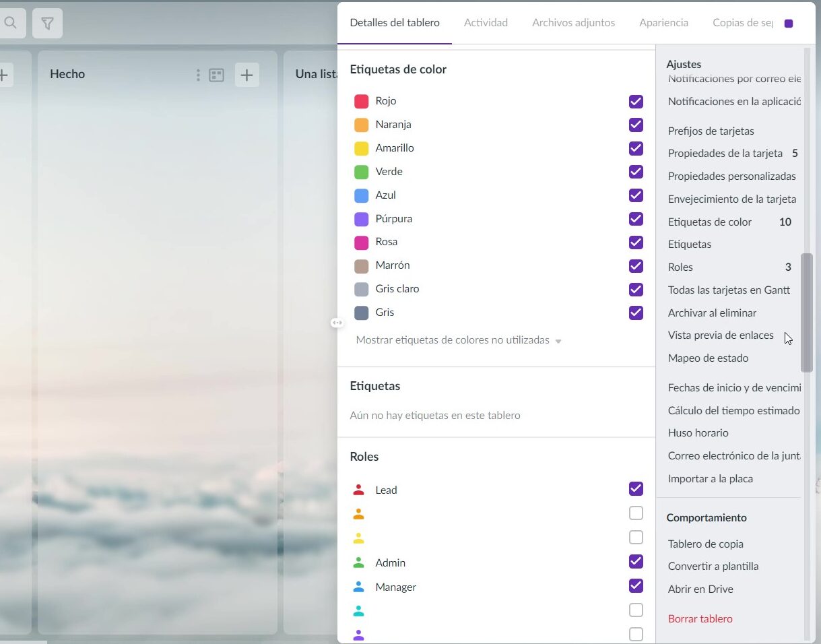Screen dimensions: 821x644
Task: Open Archivar al eliminar setting
Action: pos(712,313)
